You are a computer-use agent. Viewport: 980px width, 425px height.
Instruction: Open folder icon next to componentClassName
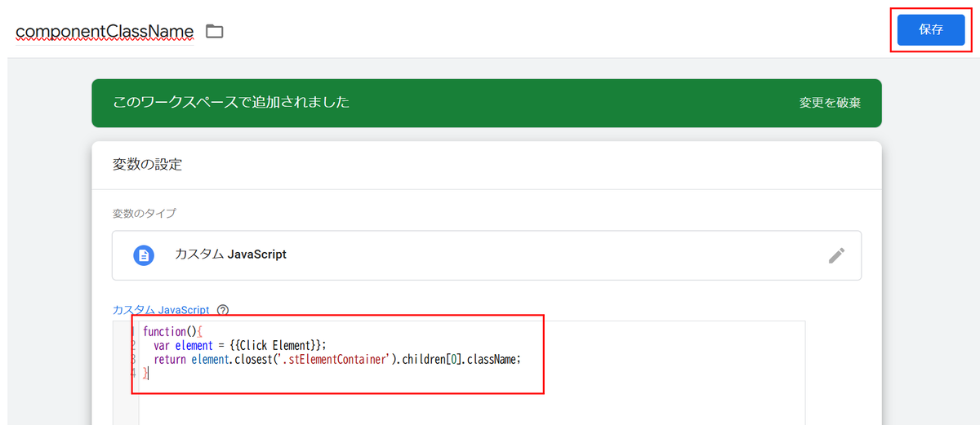(x=214, y=32)
